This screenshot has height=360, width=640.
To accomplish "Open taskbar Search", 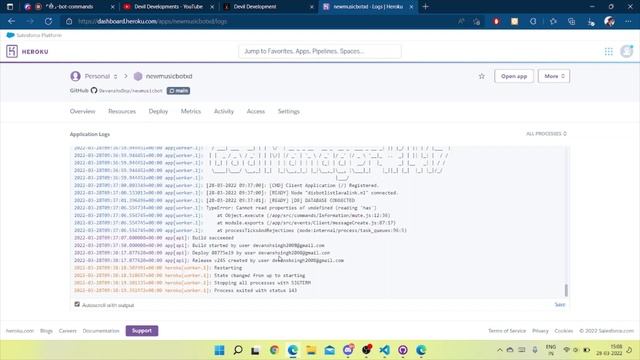I will 238,350.
